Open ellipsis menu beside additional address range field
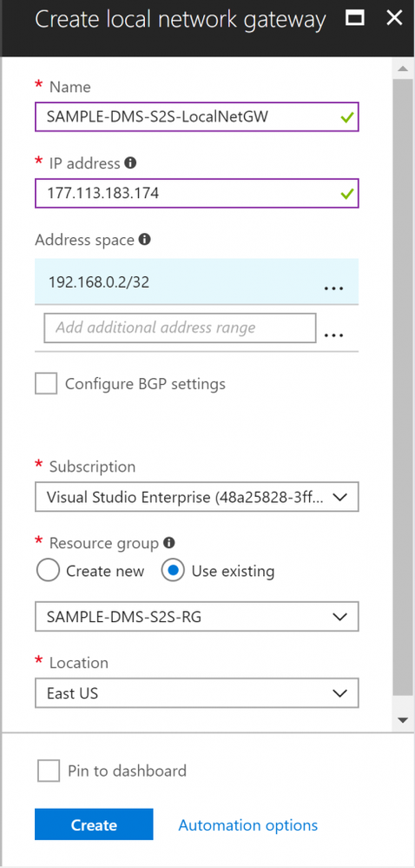The height and width of the screenshot is (868, 415). click(x=333, y=335)
